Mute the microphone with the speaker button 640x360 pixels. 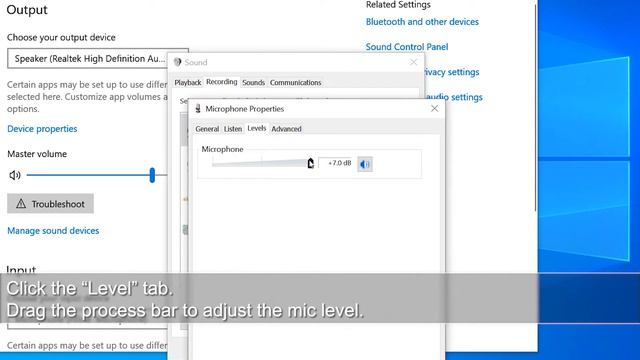(364, 164)
